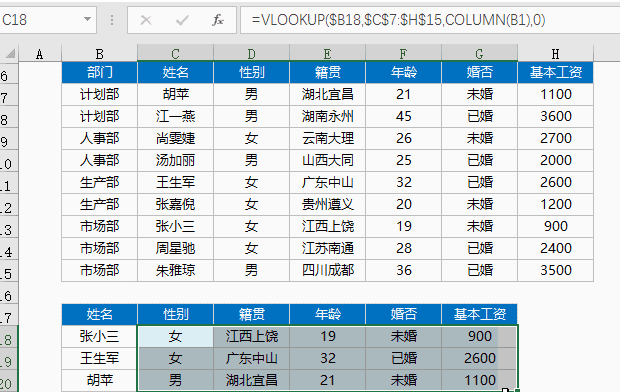The width and height of the screenshot is (620, 392).
Task: Click the salary cell 2000
Action: pyautogui.click(x=556, y=160)
